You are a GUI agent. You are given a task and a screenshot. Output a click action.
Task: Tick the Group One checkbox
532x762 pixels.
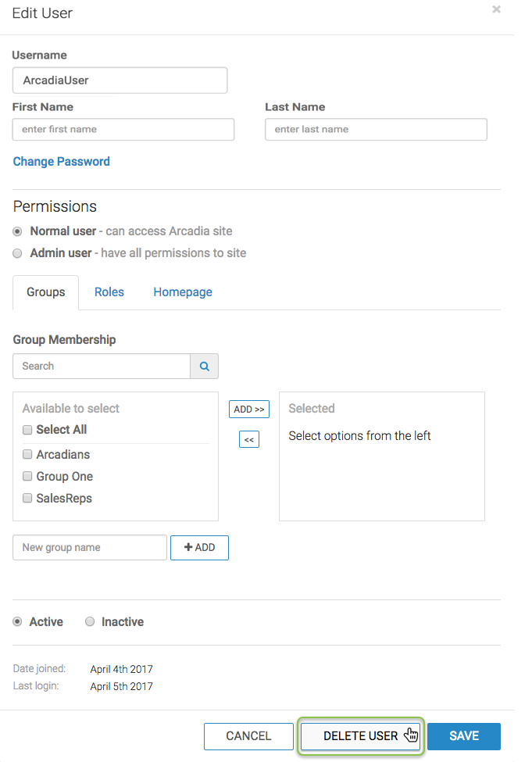(x=27, y=477)
